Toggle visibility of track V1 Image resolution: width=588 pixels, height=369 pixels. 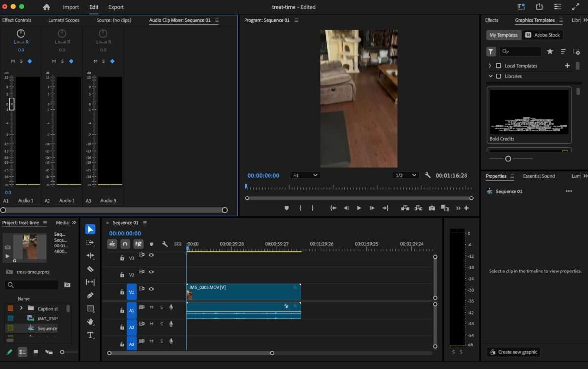point(151,289)
